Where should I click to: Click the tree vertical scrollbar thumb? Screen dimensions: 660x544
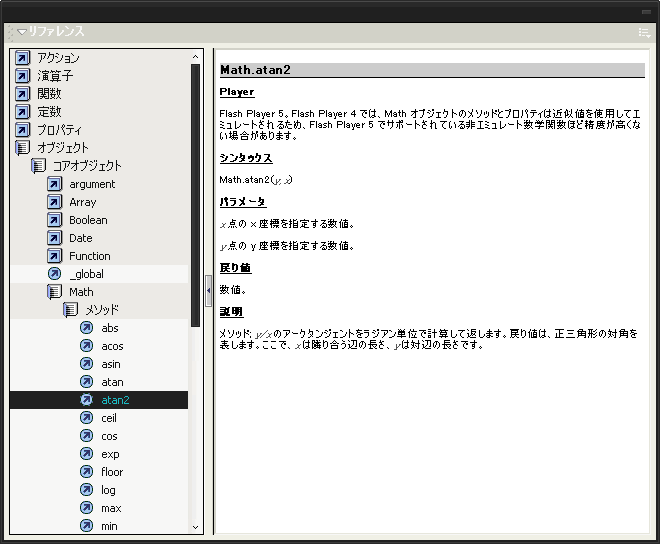[195, 195]
